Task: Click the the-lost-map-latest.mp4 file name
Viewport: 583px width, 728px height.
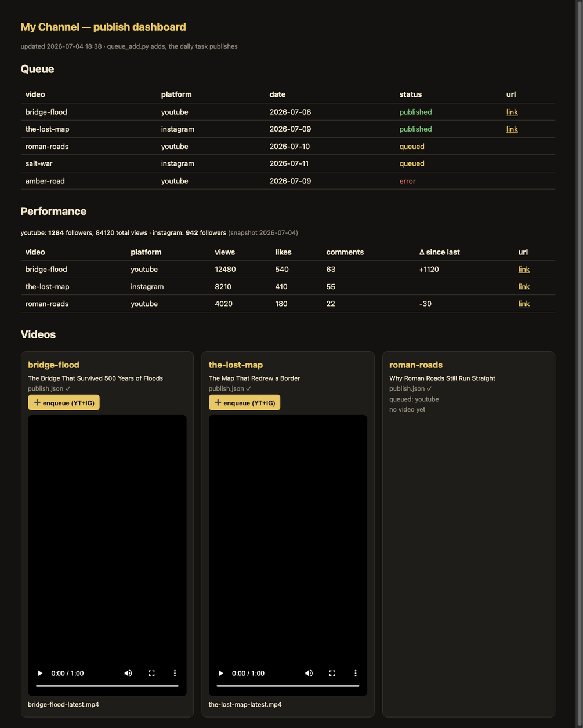Action: coord(245,704)
